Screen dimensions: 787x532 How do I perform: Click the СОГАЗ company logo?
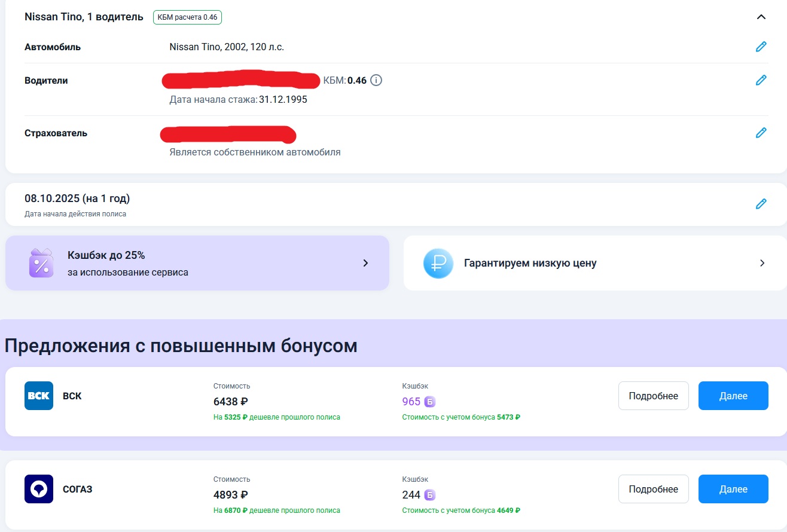click(39, 489)
